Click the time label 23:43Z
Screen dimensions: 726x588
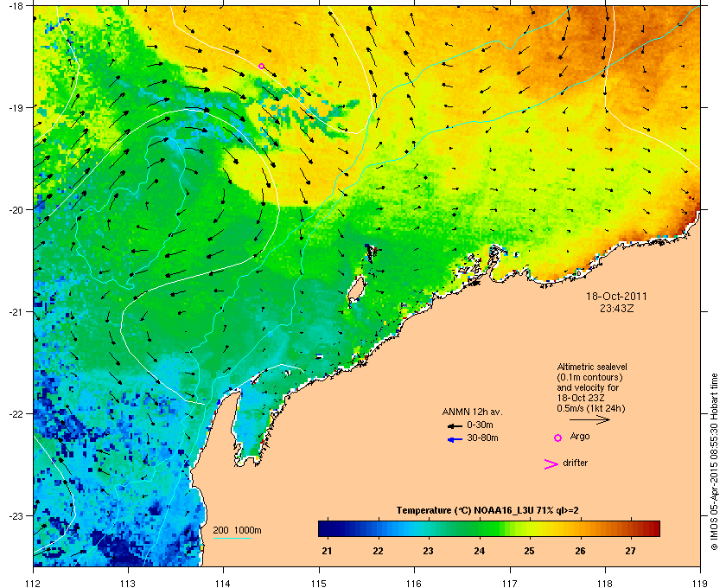click(617, 308)
